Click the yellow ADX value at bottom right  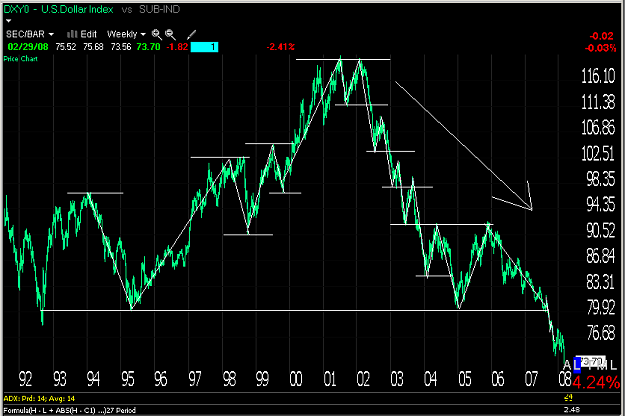click(x=569, y=398)
